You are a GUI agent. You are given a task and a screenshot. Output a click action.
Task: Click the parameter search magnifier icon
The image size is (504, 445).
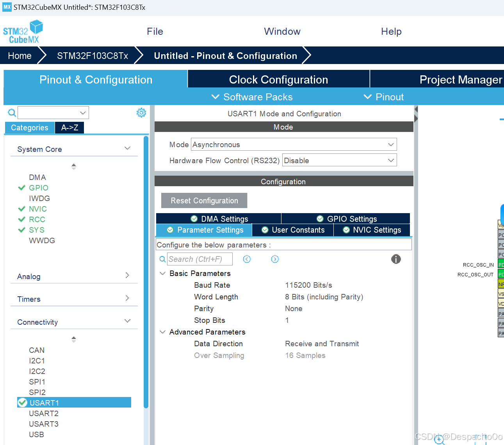(x=163, y=259)
